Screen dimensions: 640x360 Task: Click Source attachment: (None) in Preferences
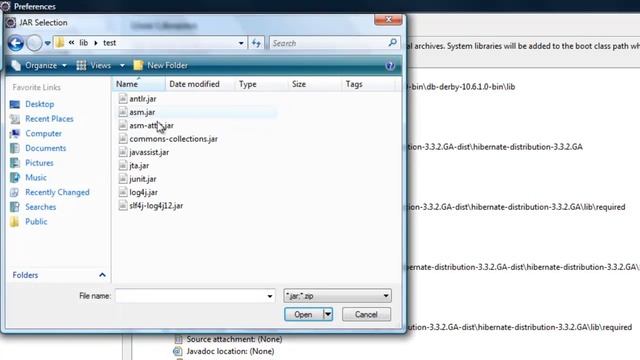click(234, 339)
